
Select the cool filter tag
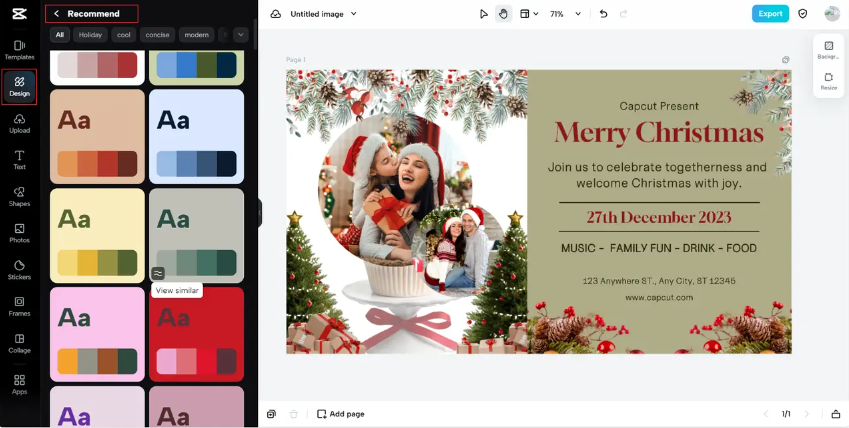tap(124, 35)
